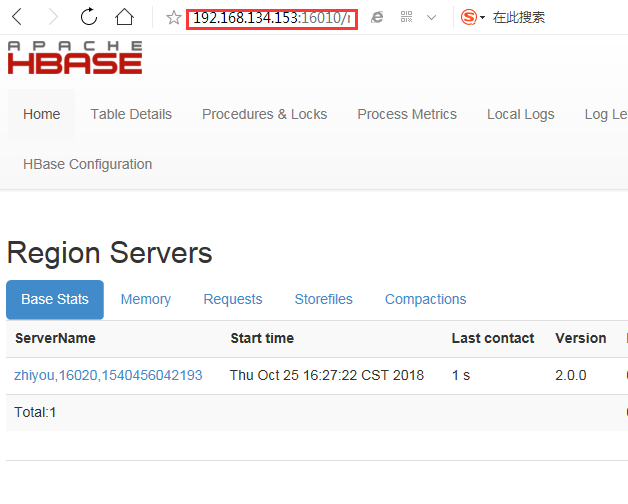Screen dimensions: 628x504
Task: Open Procedures & Locks page
Action: [264, 114]
